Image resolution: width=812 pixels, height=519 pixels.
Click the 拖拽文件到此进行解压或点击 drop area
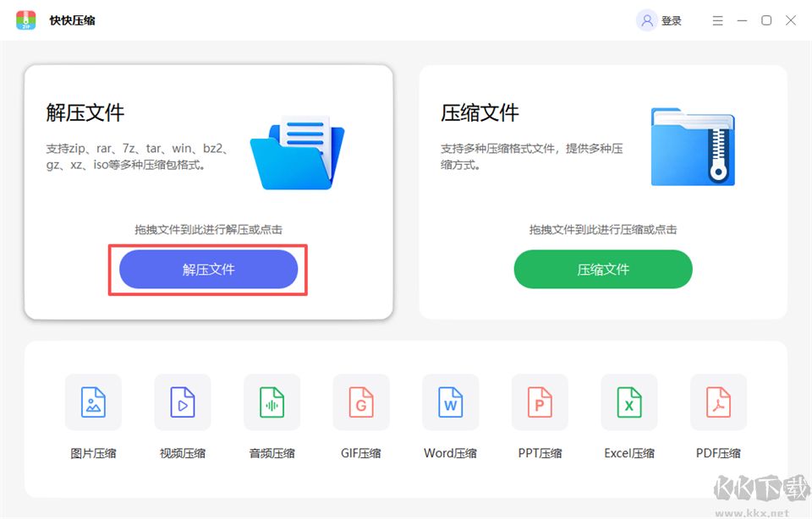tap(208, 229)
